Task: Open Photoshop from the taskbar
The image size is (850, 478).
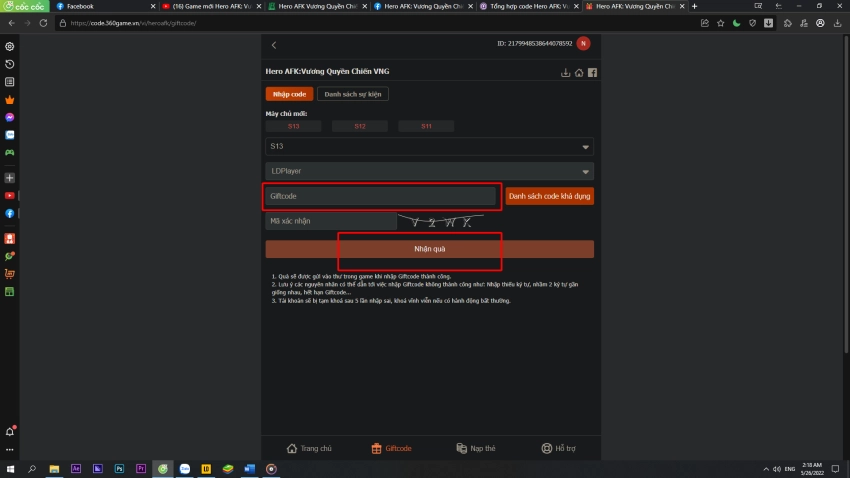Action: pos(119,469)
